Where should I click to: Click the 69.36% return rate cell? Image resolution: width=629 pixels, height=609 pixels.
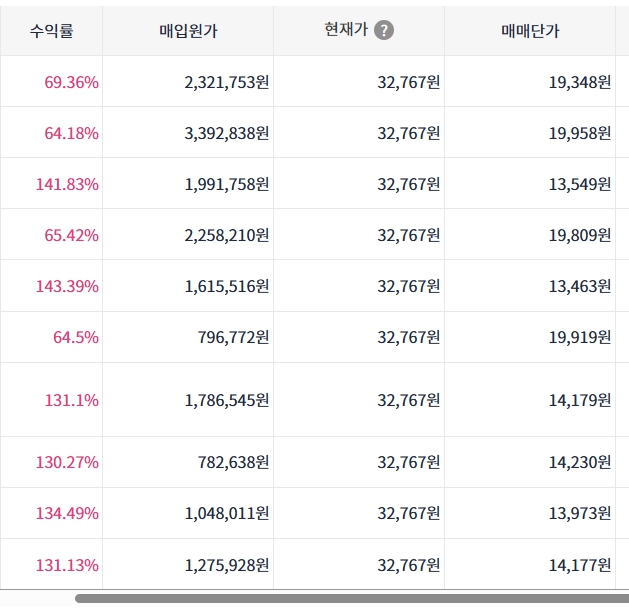pyautogui.click(x=71, y=82)
